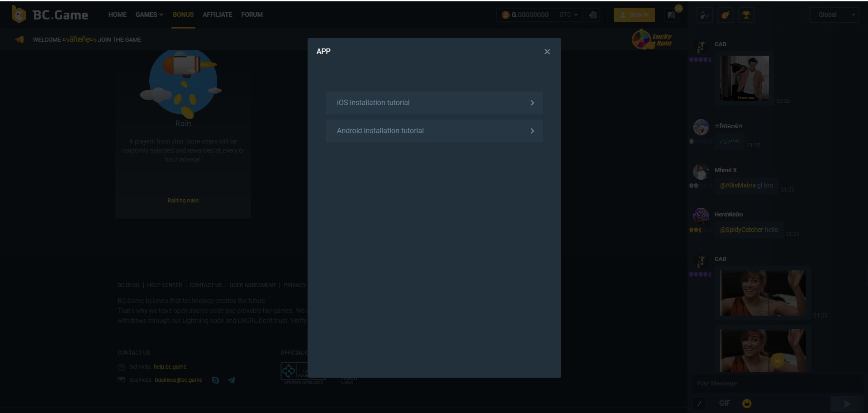Viewport: 868px width, 413px height.
Task: Open the second CAD waving woman GIF
Action: click(x=763, y=351)
